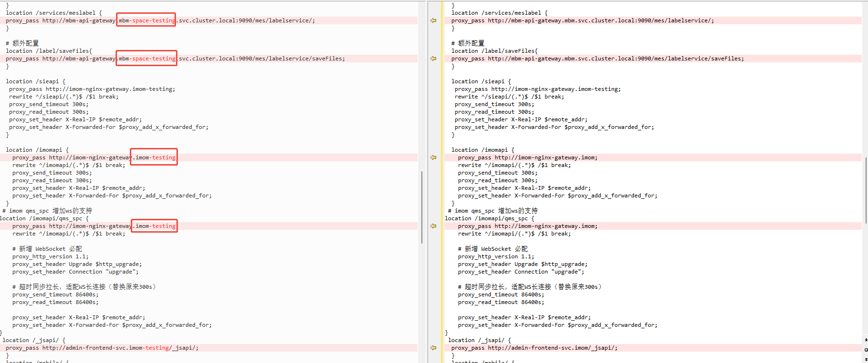Click the left pane 'rewrite ^/sieapi/(.*)$' line
The height and width of the screenshot is (363, 868).
tap(64, 97)
